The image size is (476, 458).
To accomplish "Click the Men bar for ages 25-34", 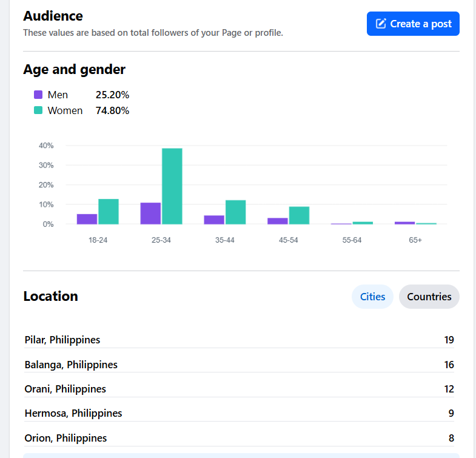I will tap(150, 214).
